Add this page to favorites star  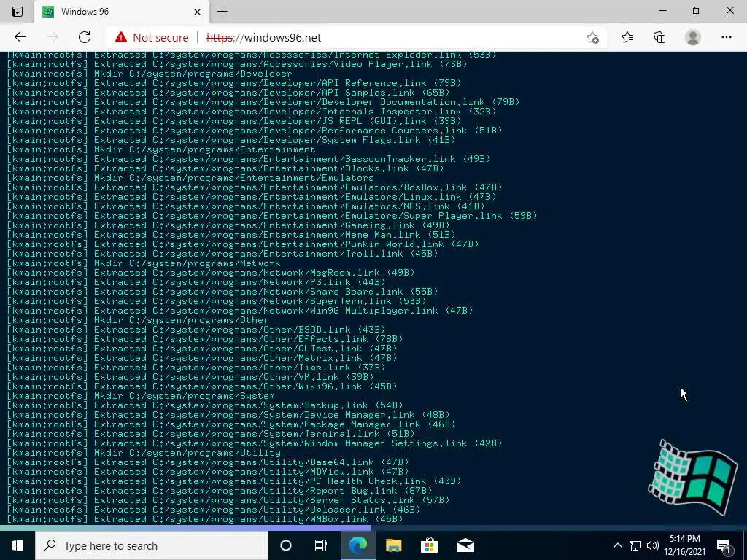point(592,37)
